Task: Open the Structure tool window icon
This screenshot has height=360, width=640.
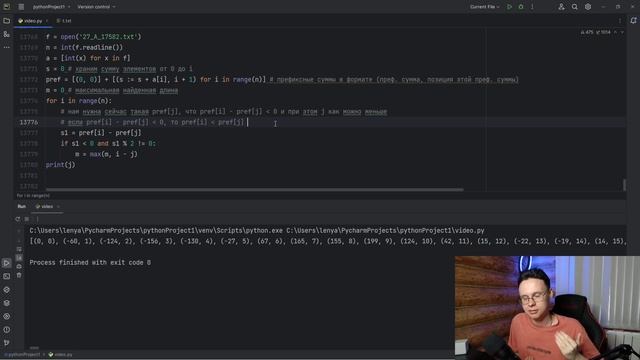Action: [x=7, y=34]
